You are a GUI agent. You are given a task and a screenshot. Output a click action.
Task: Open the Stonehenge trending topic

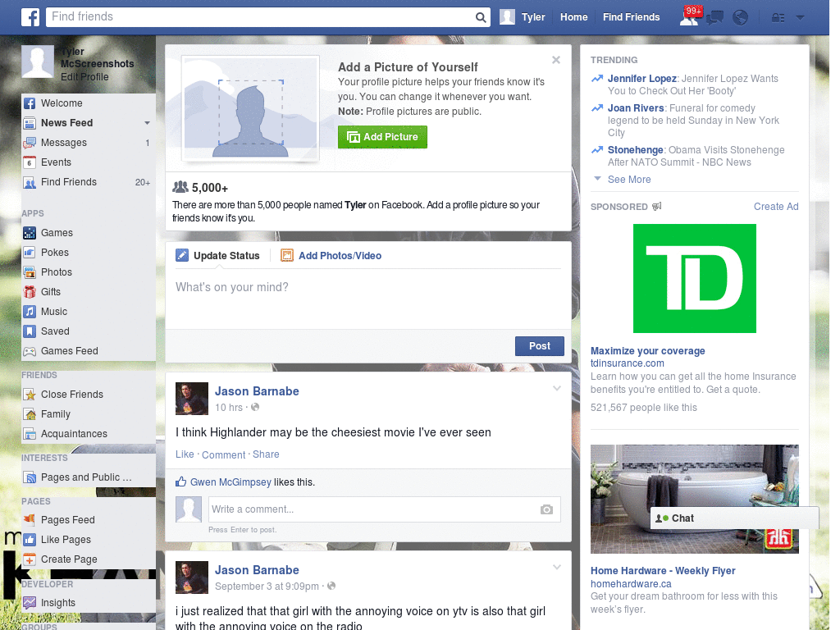pos(636,150)
